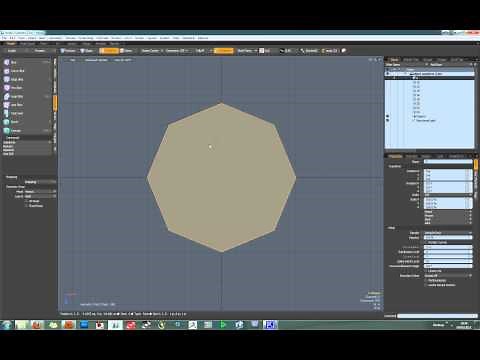
Task: Toggle the orange Snapping button
Action: [x=223, y=51]
